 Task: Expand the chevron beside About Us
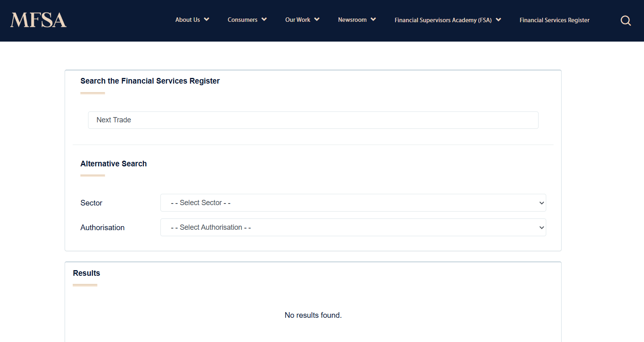click(x=206, y=19)
